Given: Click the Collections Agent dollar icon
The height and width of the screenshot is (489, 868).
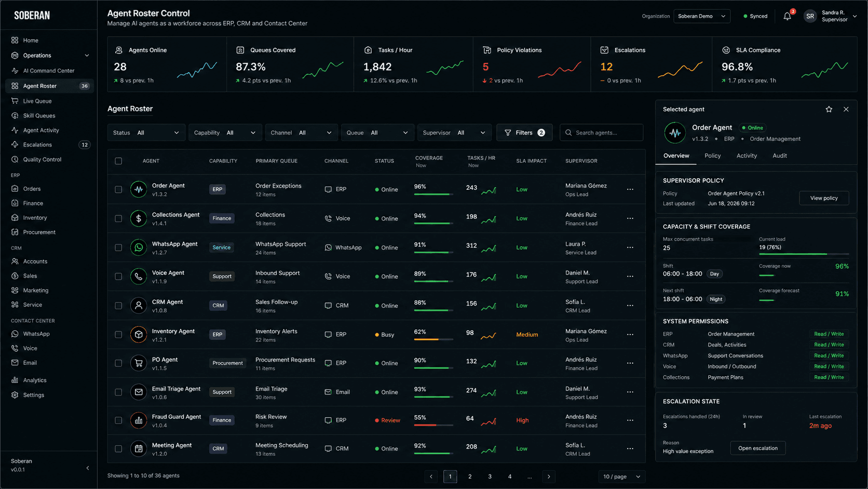Looking at the screenshot, I should 139,218.
